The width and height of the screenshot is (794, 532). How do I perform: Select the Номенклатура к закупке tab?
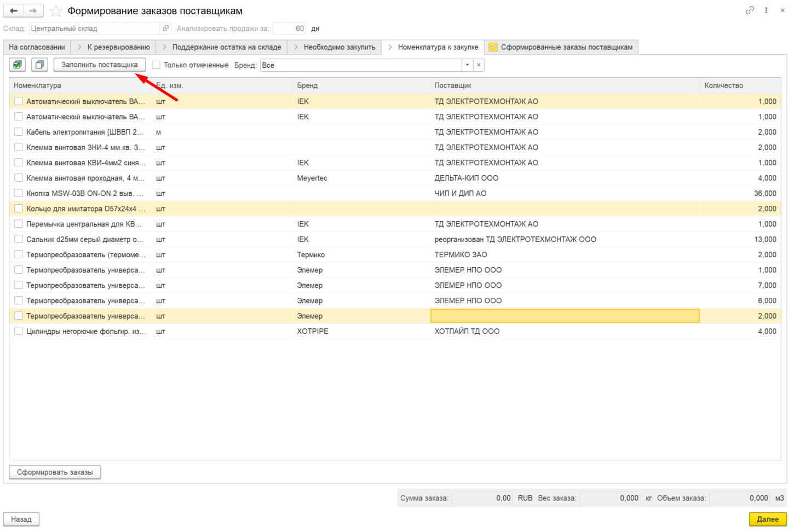pos(433,47)
